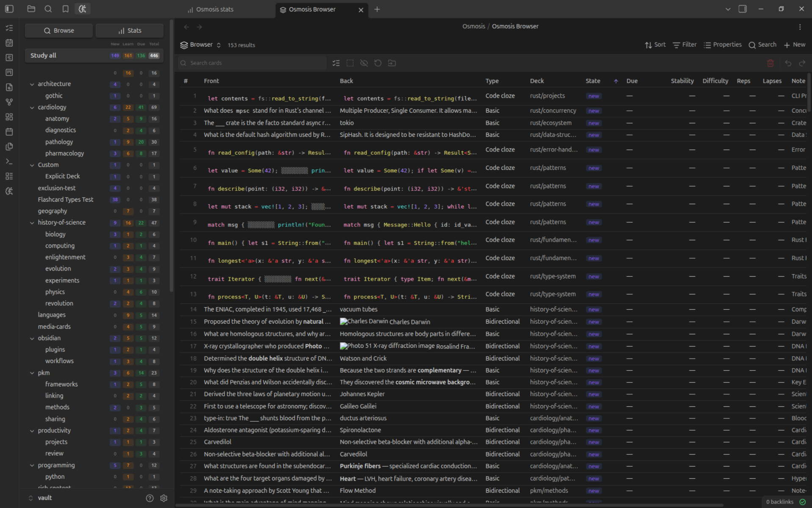This screenshot has width=812, height=508.
Task: Open the Filter options
Action: click(x=685, y=45)
